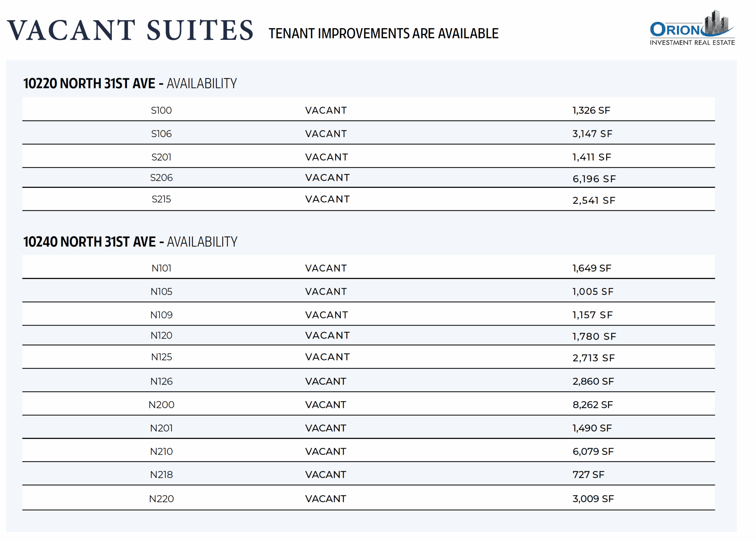
Task: Click the S106 suite label
Action: pos(161,134)
